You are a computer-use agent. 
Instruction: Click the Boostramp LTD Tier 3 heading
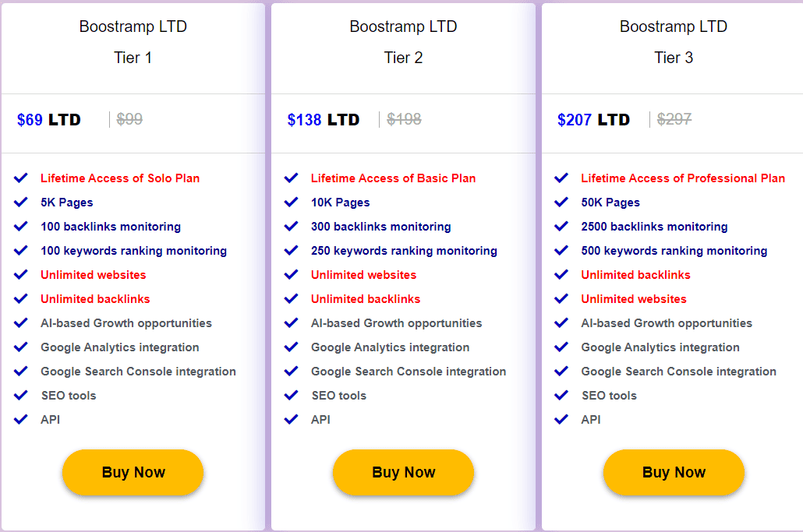pyautogui.click(x=673, y=41)
